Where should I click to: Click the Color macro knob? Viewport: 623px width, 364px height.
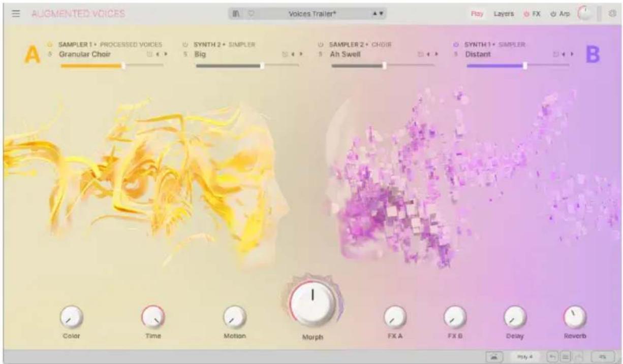click(71, 318)
